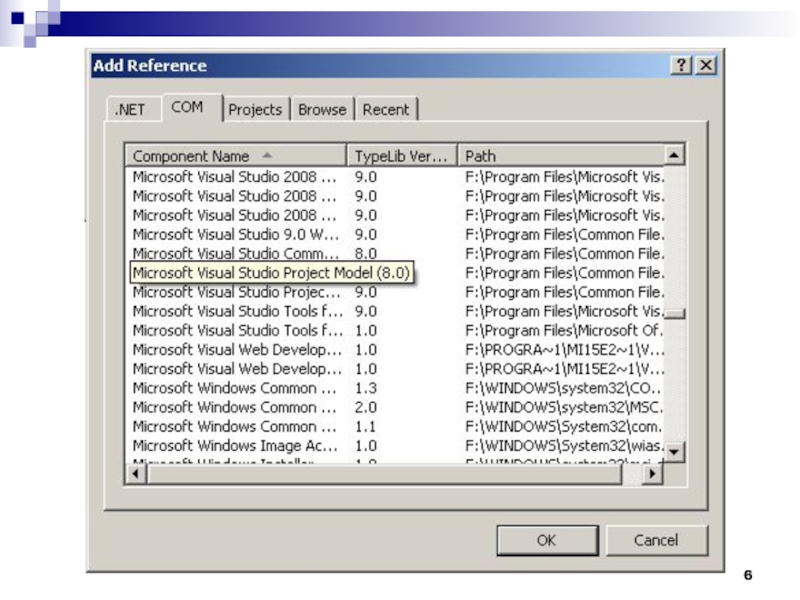Click the TypeLib Ver... column header
Viewport: 800px width, 600px height.
coord(402,156)
